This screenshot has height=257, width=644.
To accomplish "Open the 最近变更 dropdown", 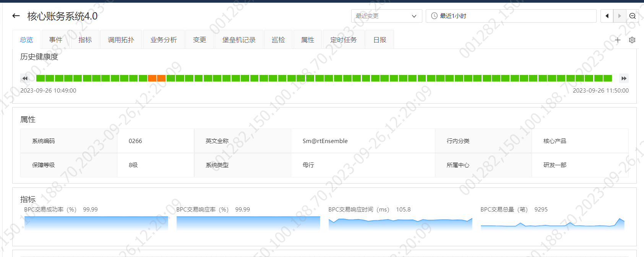I will click(x=386, y=16).
